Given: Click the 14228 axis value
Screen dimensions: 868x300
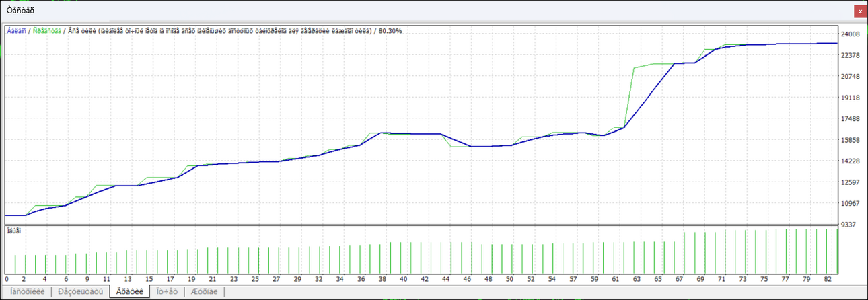Looking at the screenshot, I should (851, 161).
